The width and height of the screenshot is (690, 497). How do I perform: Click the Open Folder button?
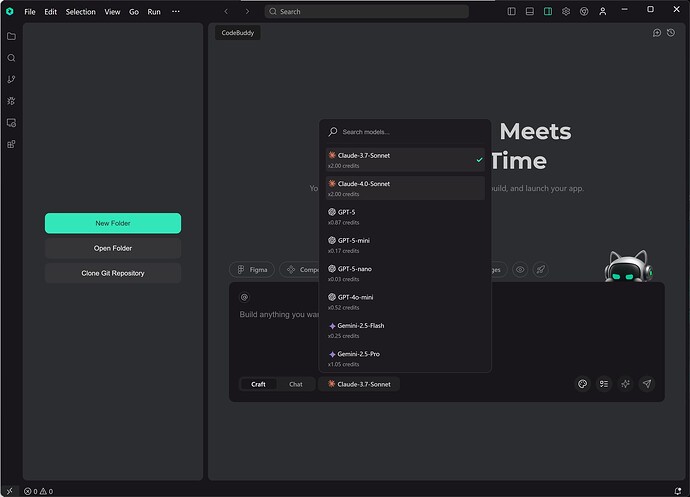click(113, 248)
